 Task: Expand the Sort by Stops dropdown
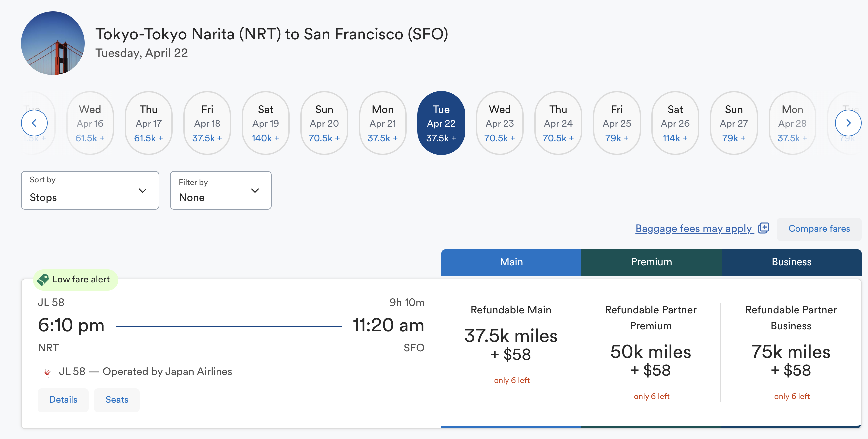(90, 190)
